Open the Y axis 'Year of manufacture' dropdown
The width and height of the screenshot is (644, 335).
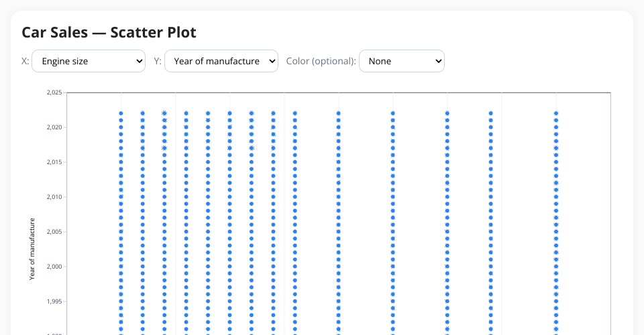tap(221, 61)
